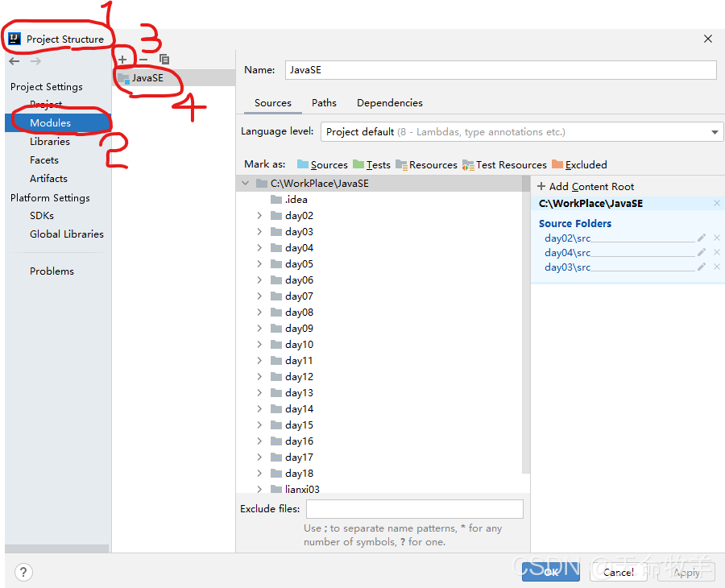725x588 pixels.
Task: Expand the day11 folder
Action: 259,361
